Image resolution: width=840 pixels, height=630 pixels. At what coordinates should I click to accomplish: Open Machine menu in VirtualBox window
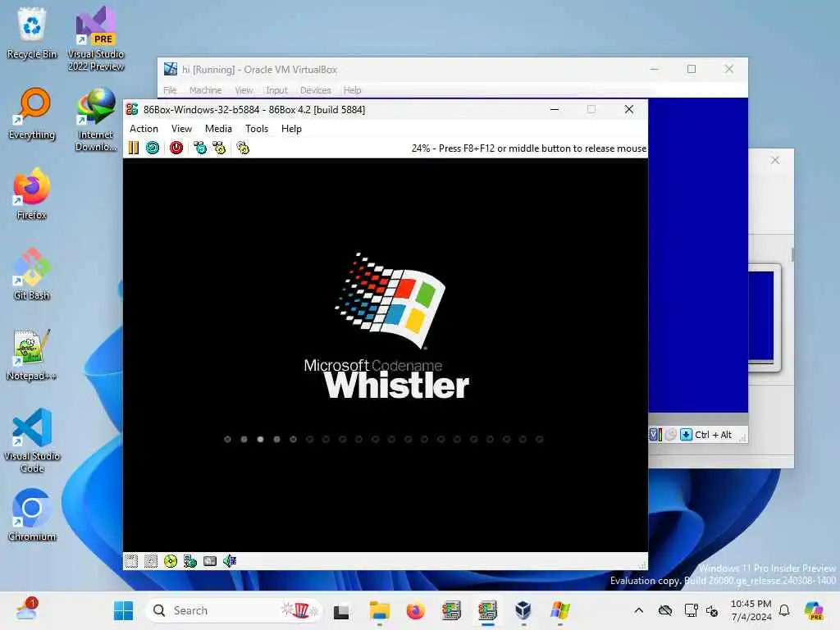pos(205,90)
